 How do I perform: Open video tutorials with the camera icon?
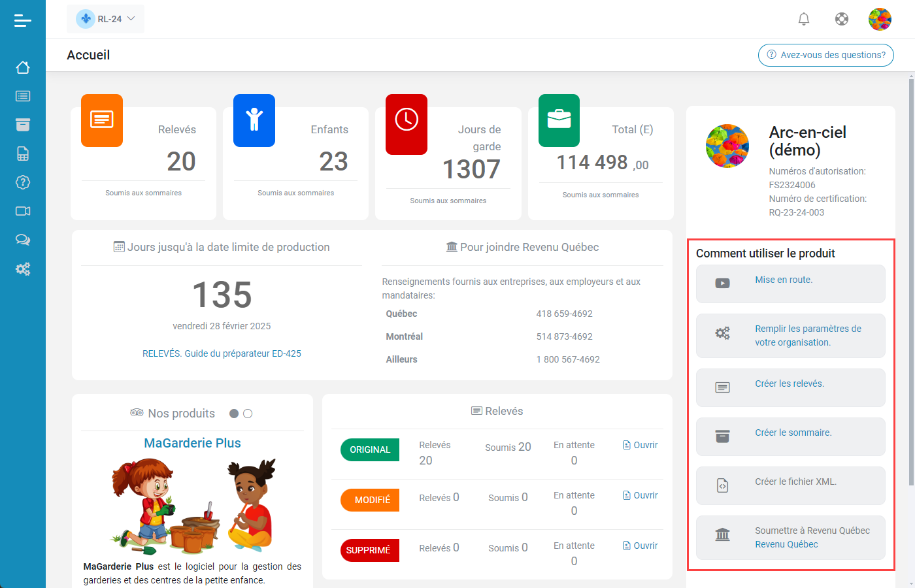pos(23,211)
